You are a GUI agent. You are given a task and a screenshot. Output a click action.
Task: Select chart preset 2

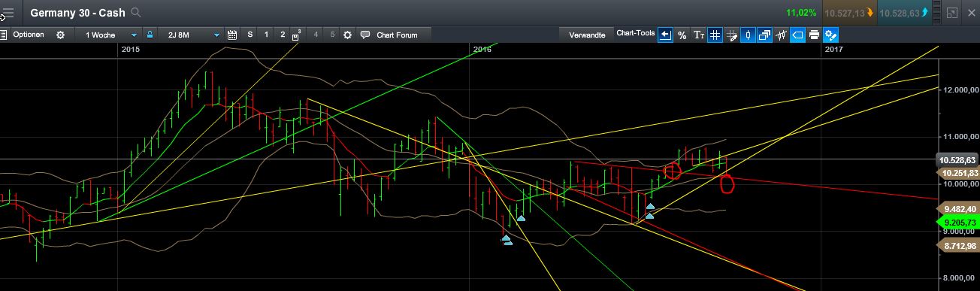point(283,35)
